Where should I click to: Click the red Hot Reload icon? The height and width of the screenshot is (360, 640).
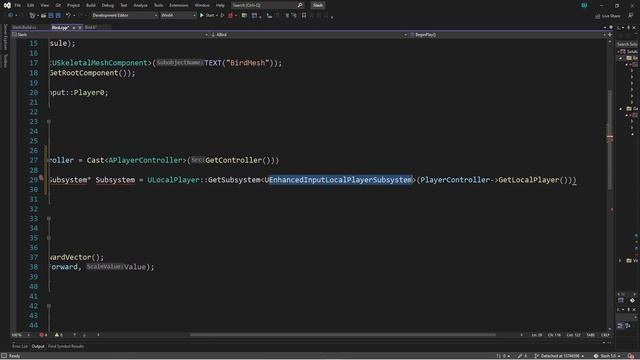231,16
